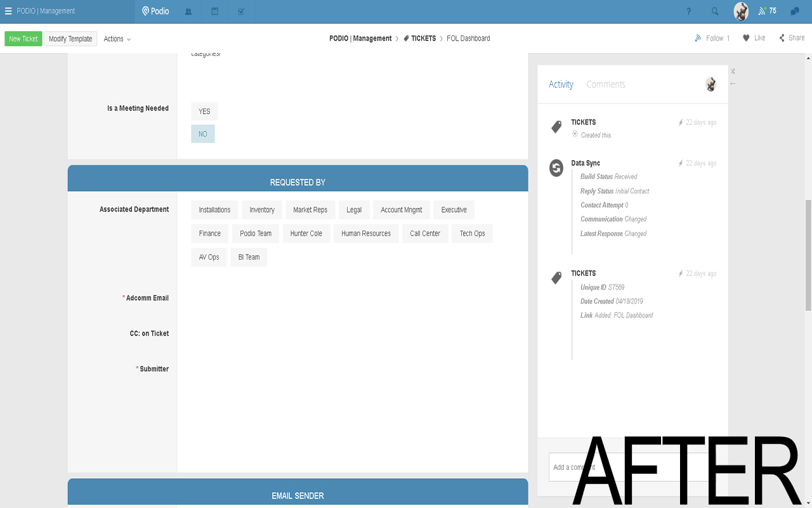Select the Podio Team department
The height and width of the screenshot is (508, 812).
point(256,234)
